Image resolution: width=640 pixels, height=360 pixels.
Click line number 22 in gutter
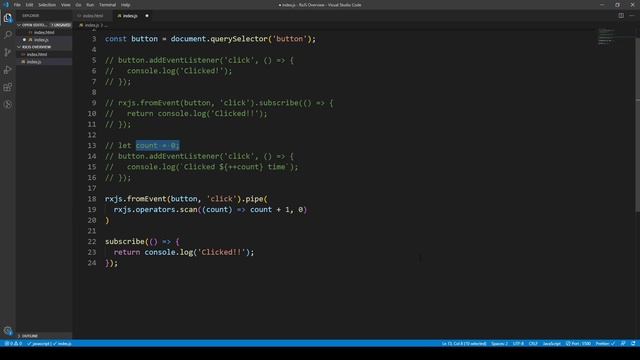pyautogui.click(x=92, y=242)
